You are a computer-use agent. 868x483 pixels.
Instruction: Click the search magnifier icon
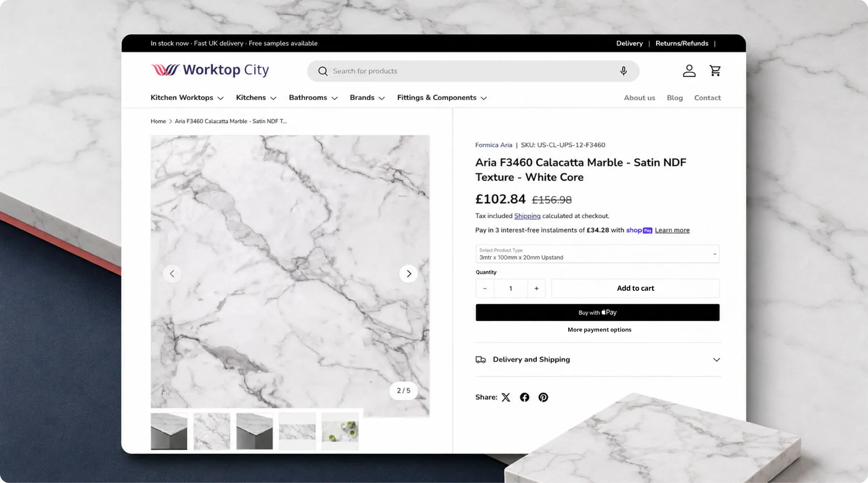click(x=322, y=71)
